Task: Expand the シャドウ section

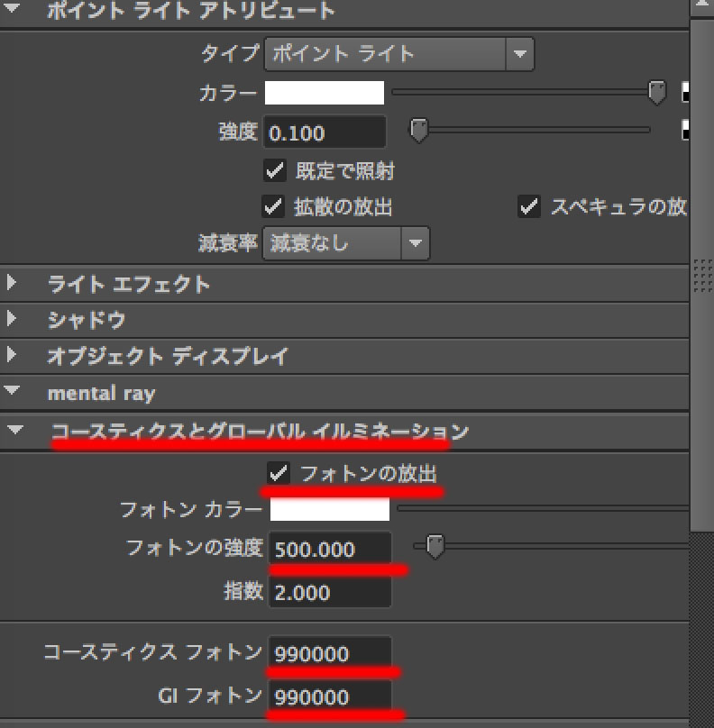Action: [12, 319]
